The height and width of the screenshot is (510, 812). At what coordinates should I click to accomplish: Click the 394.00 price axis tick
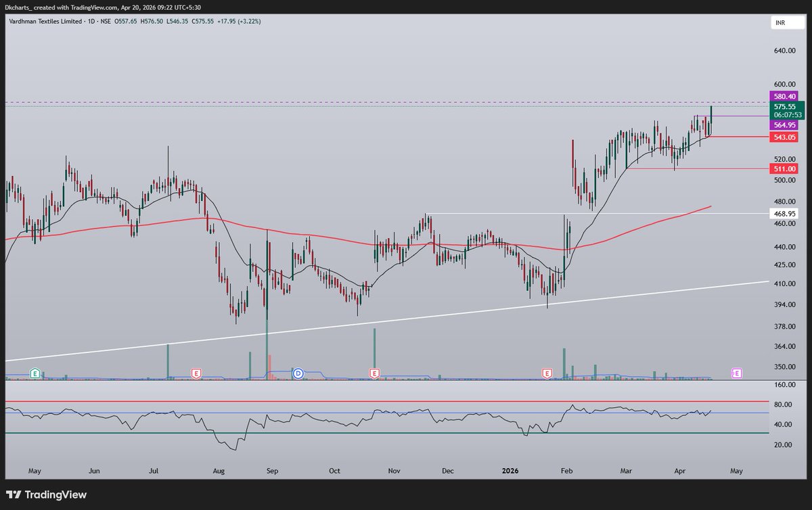click(x=784, y=305)
